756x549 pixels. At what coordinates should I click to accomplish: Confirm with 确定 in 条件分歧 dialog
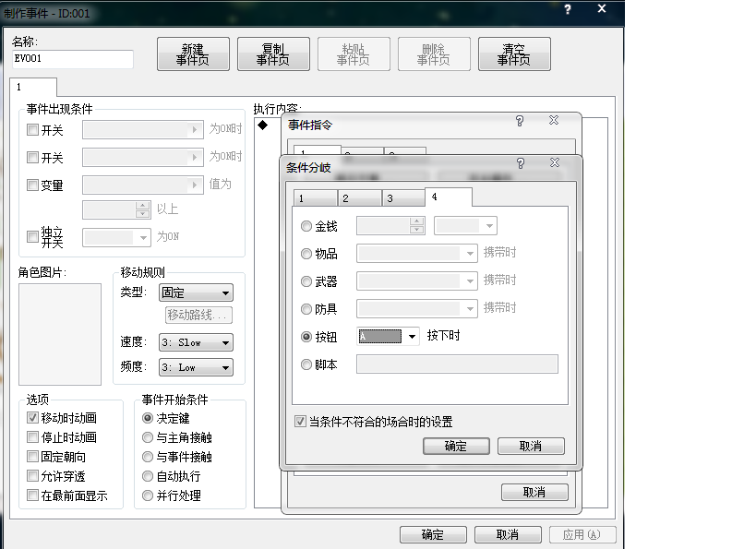coord(456,447)
